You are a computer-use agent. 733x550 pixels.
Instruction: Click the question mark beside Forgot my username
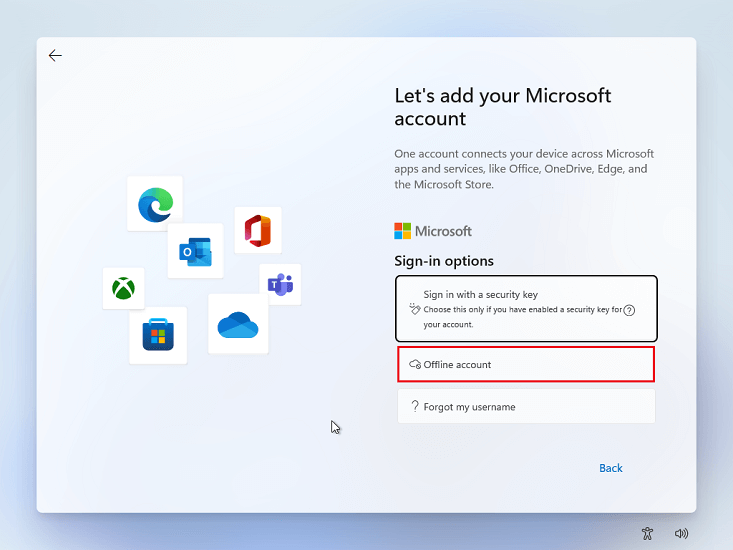(415, 407)
